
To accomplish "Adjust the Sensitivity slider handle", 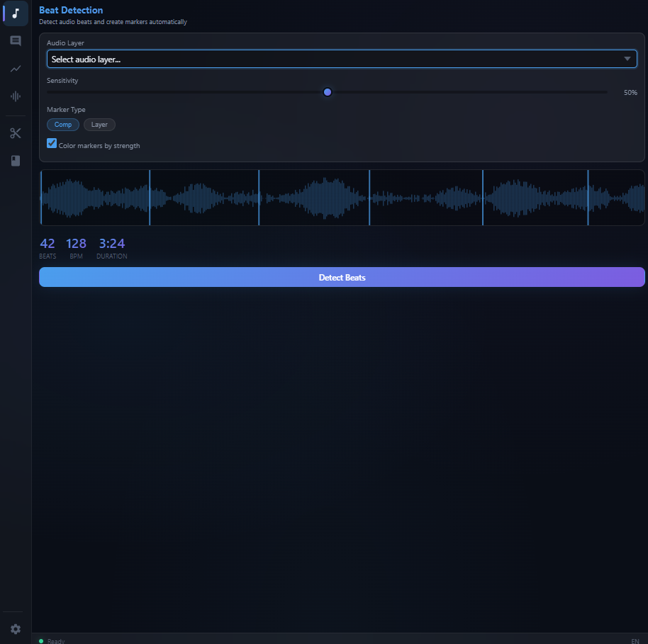I will click(328, 92).
